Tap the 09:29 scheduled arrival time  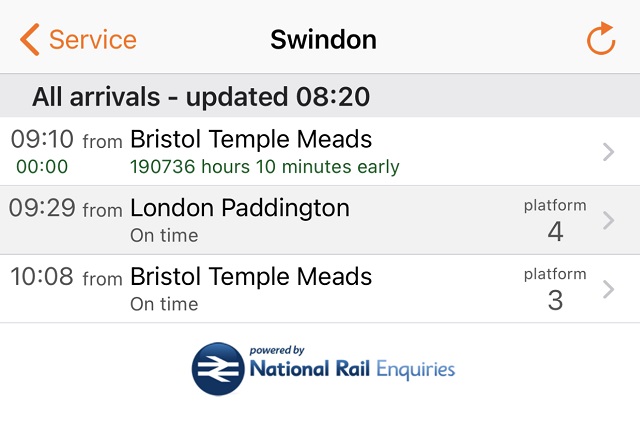pyautogui.click(x=42, y=208)
